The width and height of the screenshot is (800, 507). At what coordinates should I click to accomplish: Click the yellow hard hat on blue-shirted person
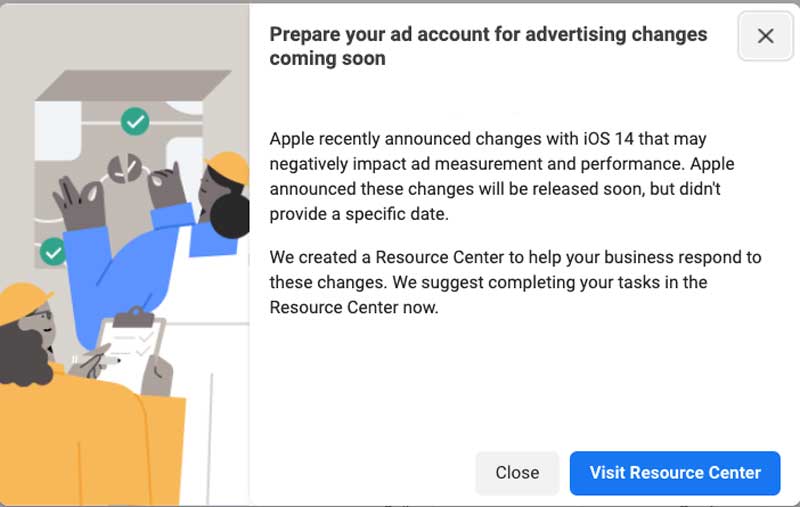coord(228,167)
